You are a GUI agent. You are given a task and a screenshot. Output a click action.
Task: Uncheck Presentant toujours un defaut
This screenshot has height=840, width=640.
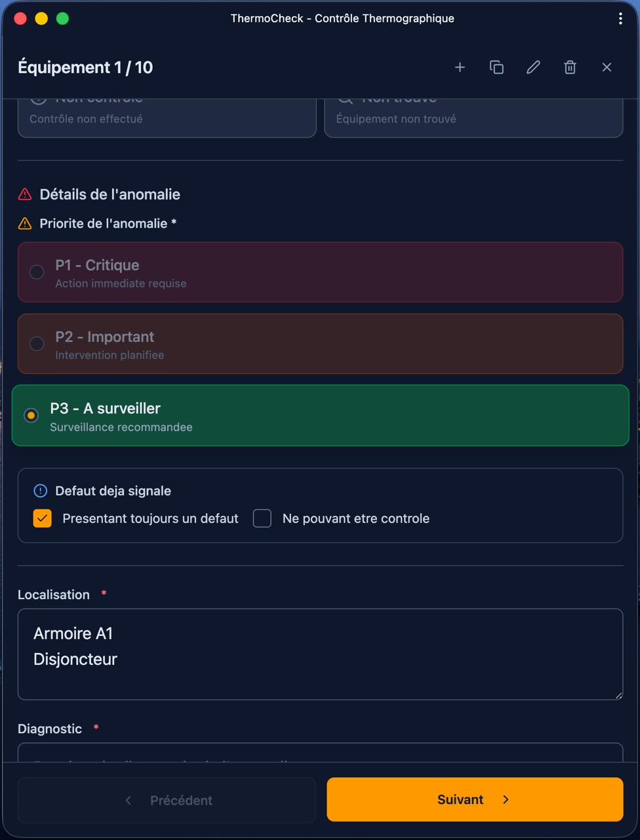[x=43, y=518]
